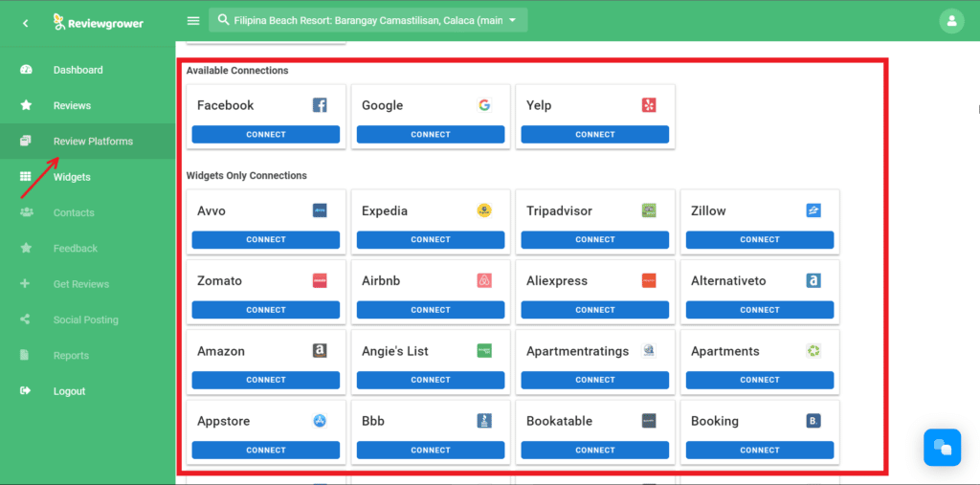980x485 pixels.
Task: Collapse sidebar with the back chevron
Action: 26,23
